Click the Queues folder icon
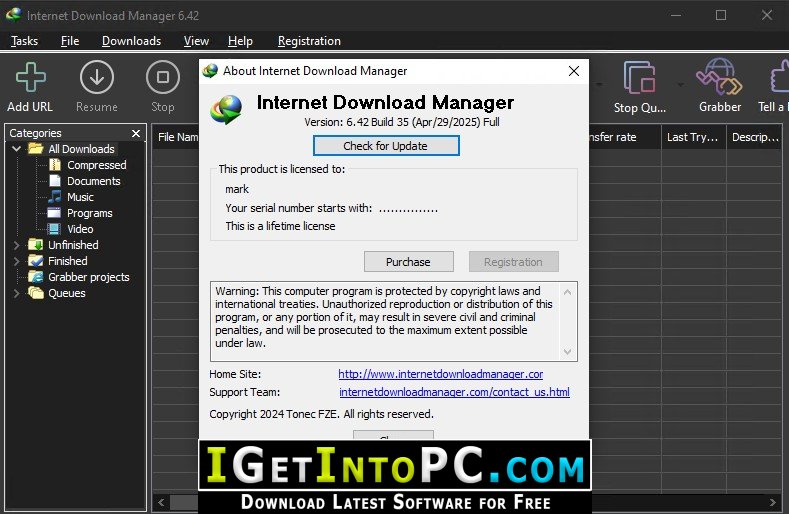789x514 pixels. pyautogui.click(x=36, y=293)
